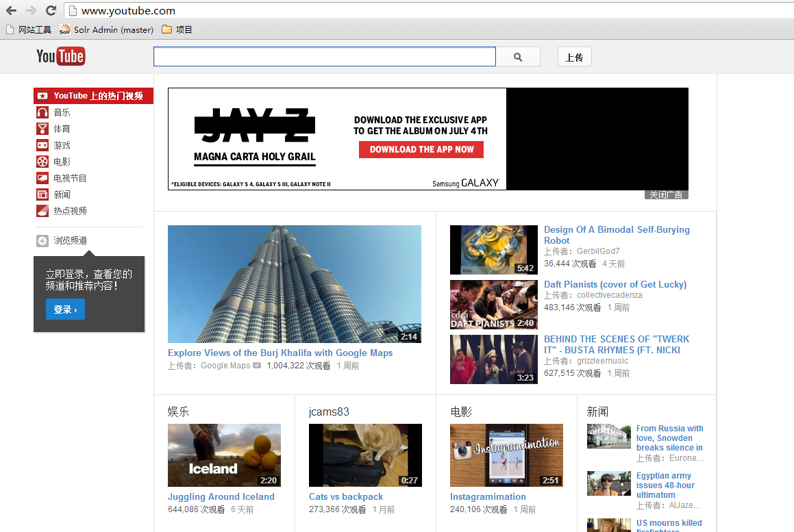This screenshot has height=532, width=794.
Task: Open the collectivecadenza uploader channel
Action: point(610,295)
